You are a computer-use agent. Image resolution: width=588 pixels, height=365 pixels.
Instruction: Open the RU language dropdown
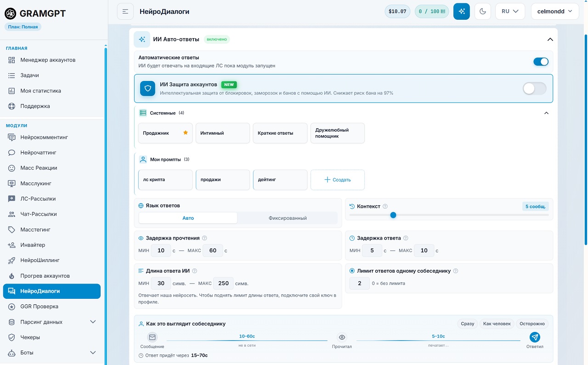click(x=510, y=11)
